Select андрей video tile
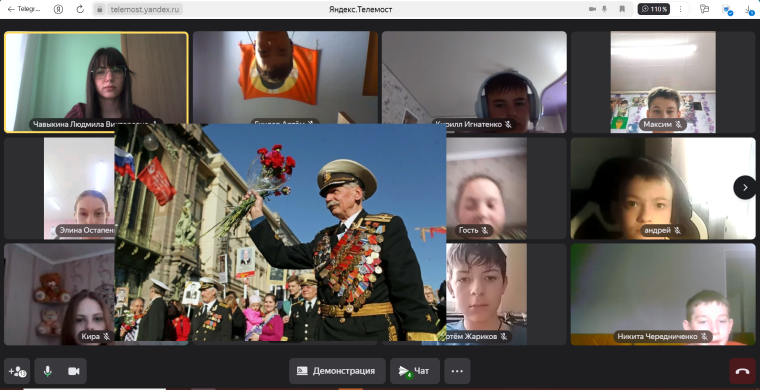Image resolution: width=760 pixels, height=390 pixels. pos(663,188)
